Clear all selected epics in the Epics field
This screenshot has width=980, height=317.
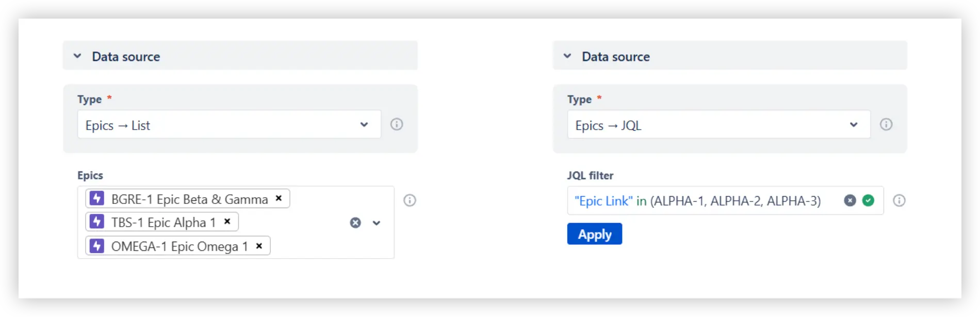[x=355, y=223]
